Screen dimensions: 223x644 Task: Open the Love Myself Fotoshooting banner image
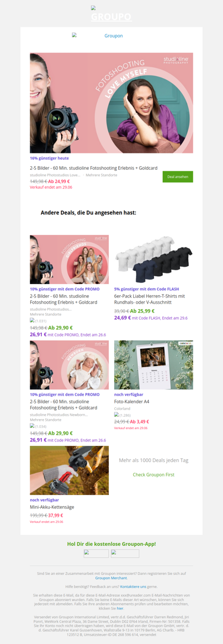111,103
